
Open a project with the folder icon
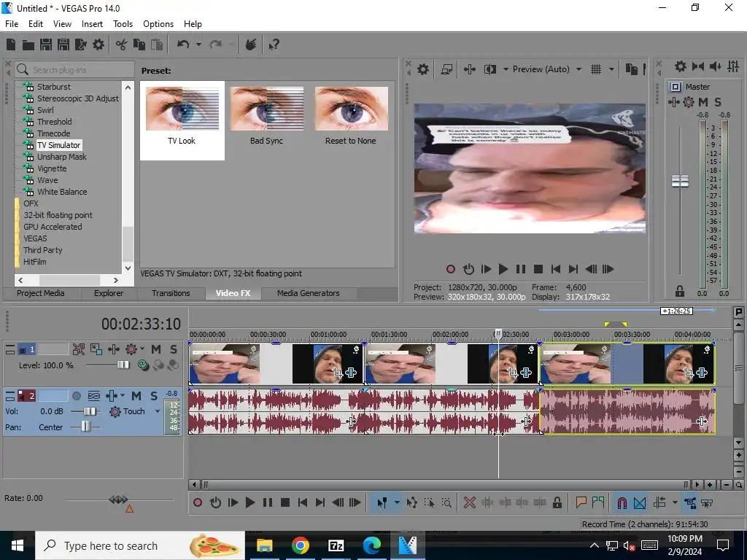point(28,44)
